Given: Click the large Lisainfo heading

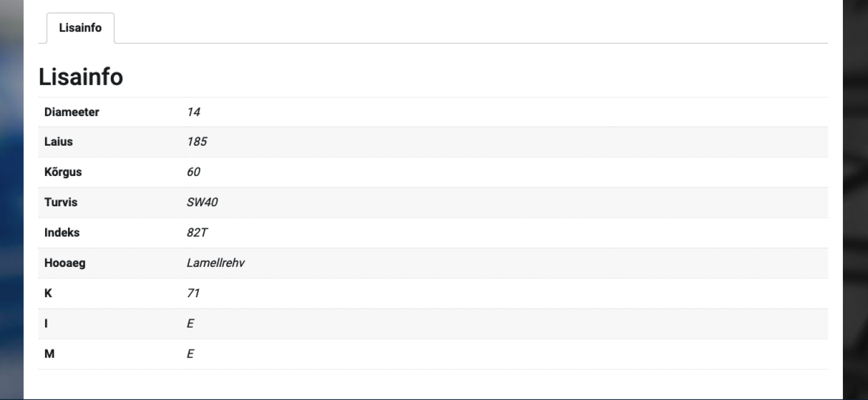Looking at the screenshot, I should 81,77.
